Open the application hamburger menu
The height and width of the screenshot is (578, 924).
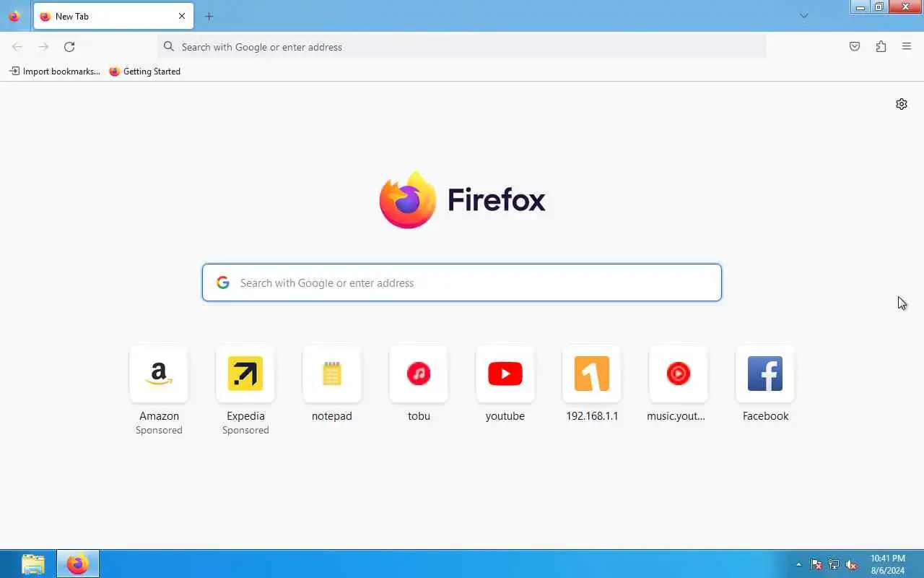[907, 47]
